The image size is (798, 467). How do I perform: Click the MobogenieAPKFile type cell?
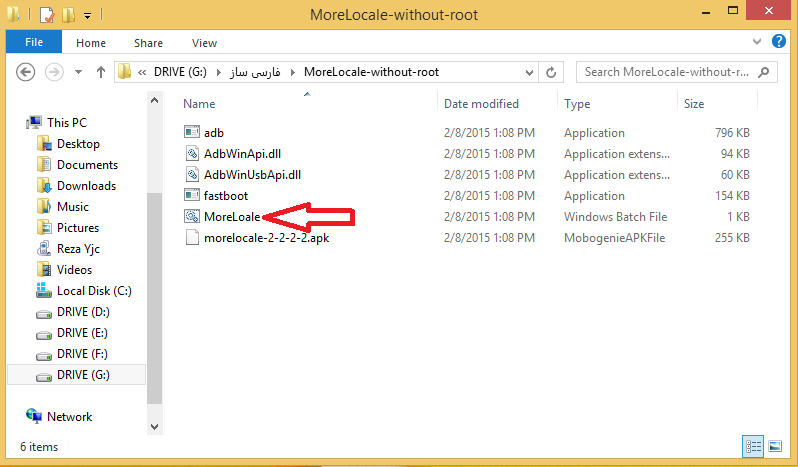pyautogui.click(x=614, y=238)
